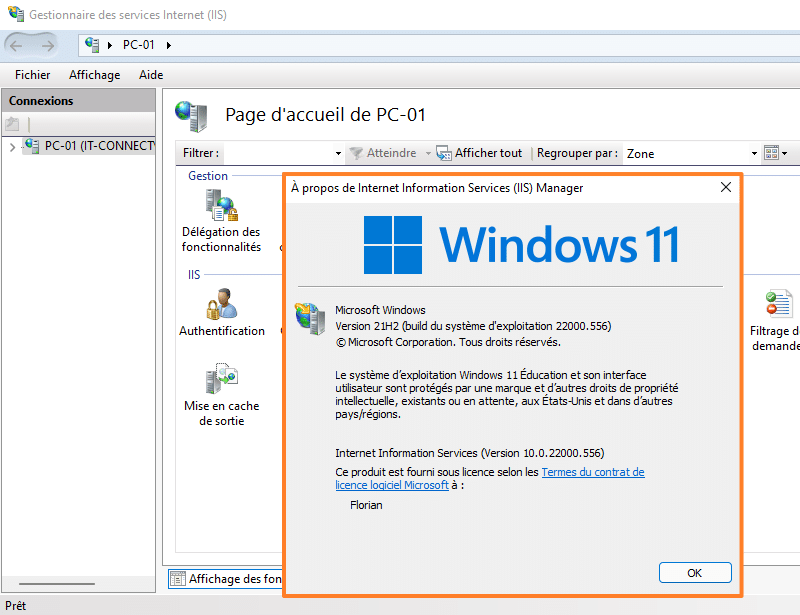800x615 pixels.
Task: Click the Connexions panel header
Action: coord(79,101)
